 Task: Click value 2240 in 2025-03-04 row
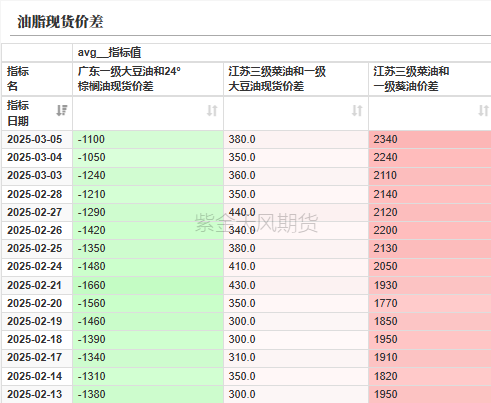pos(385,157)
